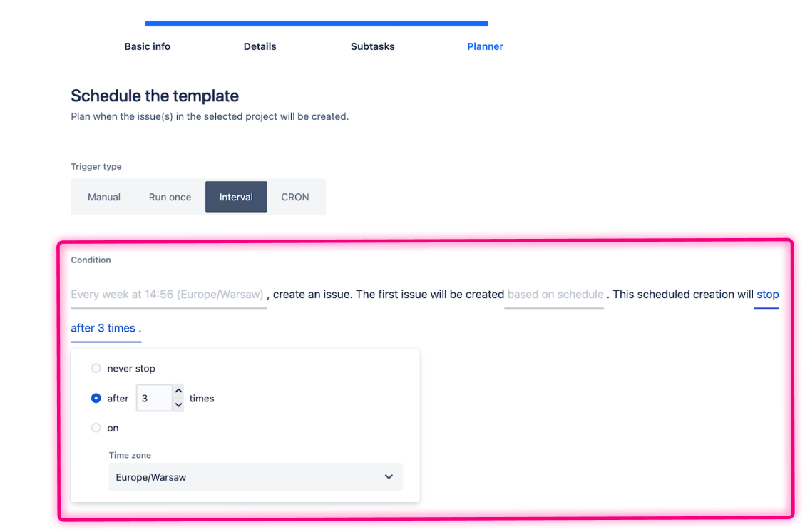Select the Run once trigger type
Viewport: 805px width, 532px height.
169,197
